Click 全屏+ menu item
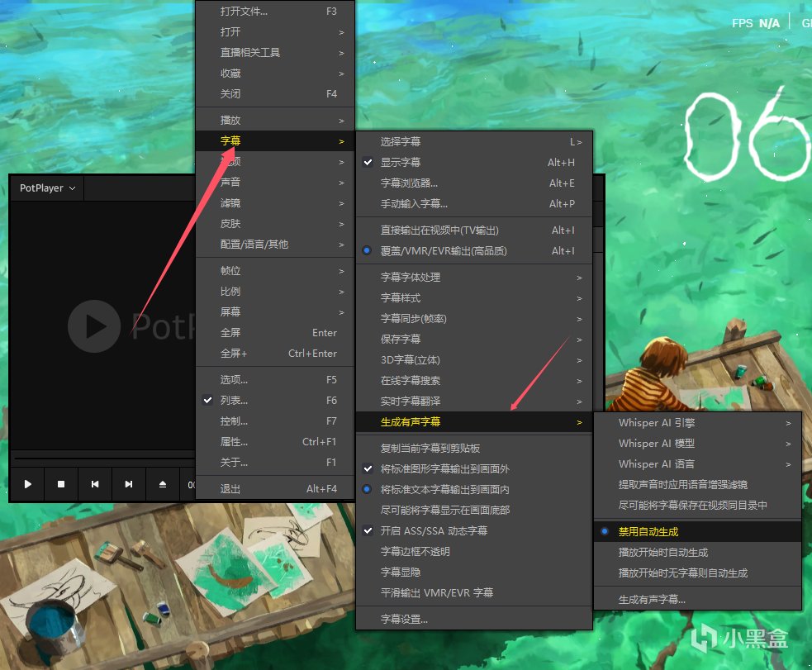The width and height of the screenshot is (812, 670). tap(275, 353)
